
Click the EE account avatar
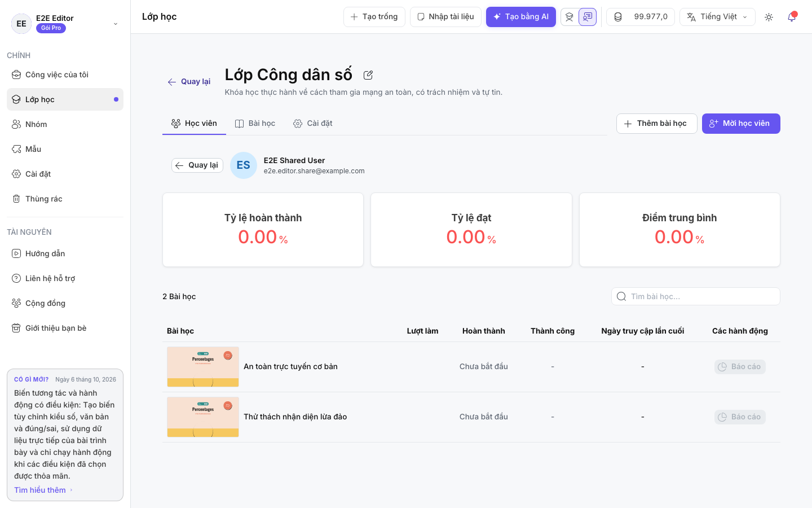[x=21, y=24]
